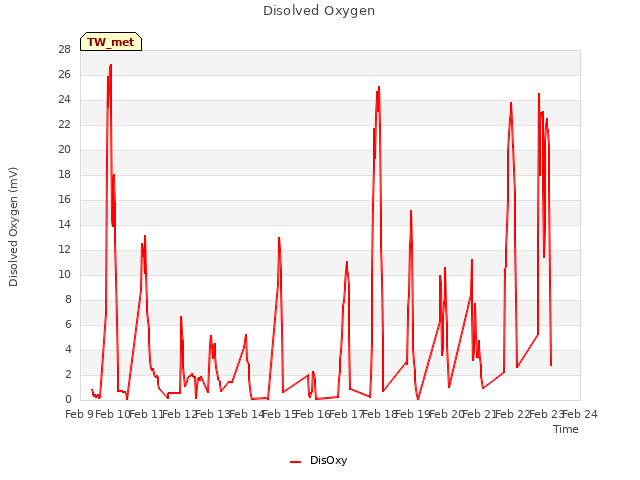This screenshot has height=480, width=640.
Task: Click the y-axis value 26
Action: 64,74
